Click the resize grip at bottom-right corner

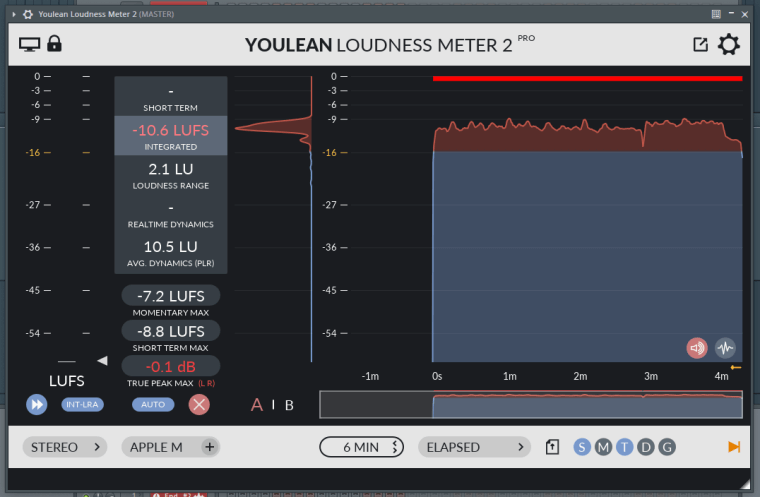click(745, 483)
